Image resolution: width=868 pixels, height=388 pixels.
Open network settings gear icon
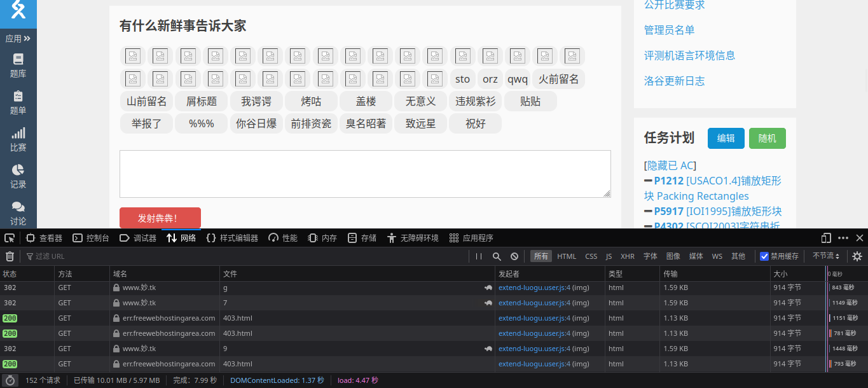[857, 256]
